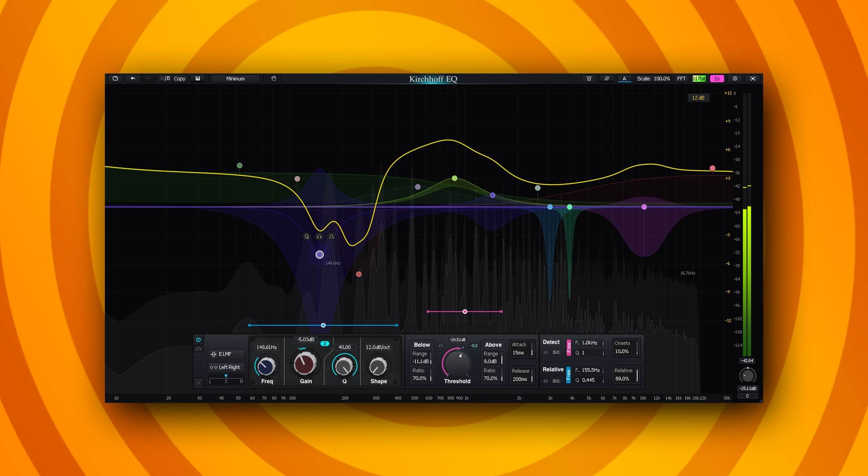Click the 117bit precision button

(699, 79)
